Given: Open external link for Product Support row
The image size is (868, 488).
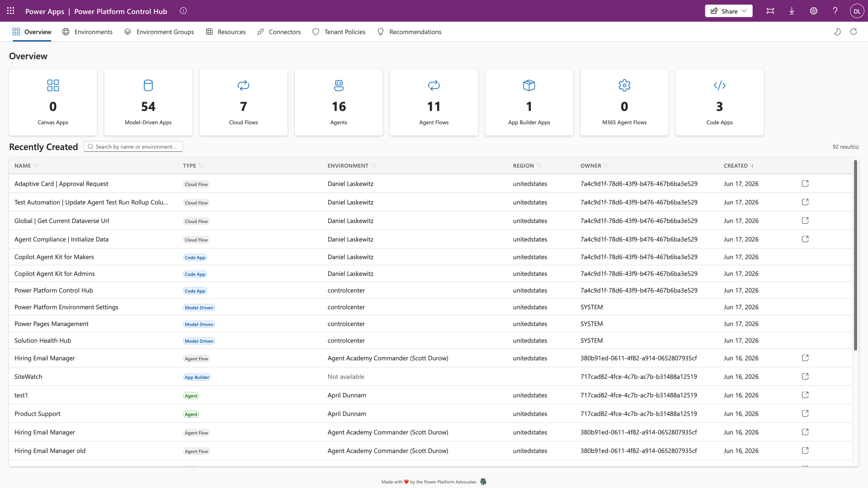Looking at the screenshot, I should pyautogui.click(x=805, y=413).
